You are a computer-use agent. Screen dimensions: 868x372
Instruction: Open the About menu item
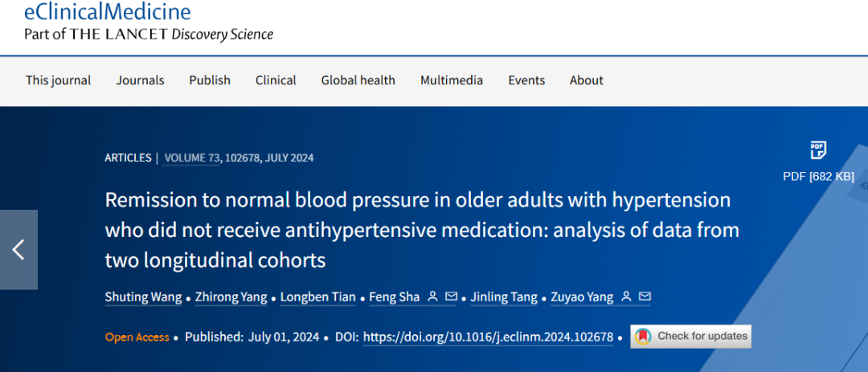586,80
